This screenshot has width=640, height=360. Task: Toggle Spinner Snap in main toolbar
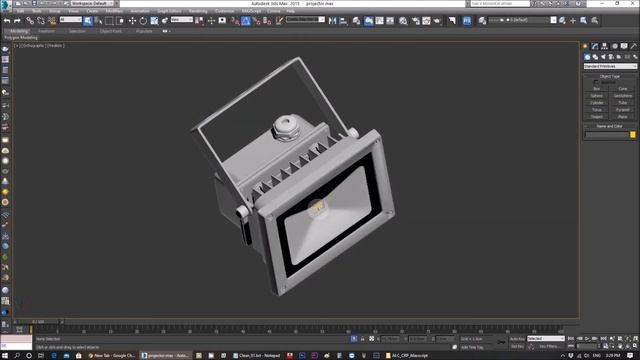click(267, 20)
